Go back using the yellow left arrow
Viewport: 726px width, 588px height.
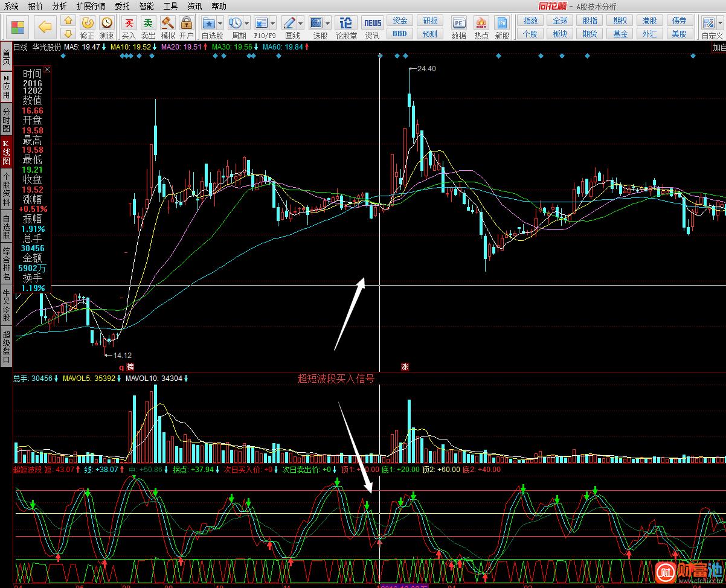[x=45, y=27]
